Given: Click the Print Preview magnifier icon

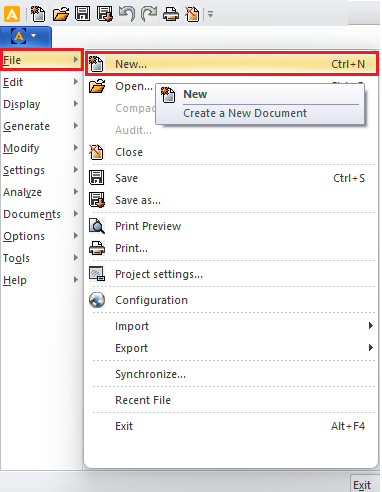Looking at the screenshot, I should click(x=97, y=226).
